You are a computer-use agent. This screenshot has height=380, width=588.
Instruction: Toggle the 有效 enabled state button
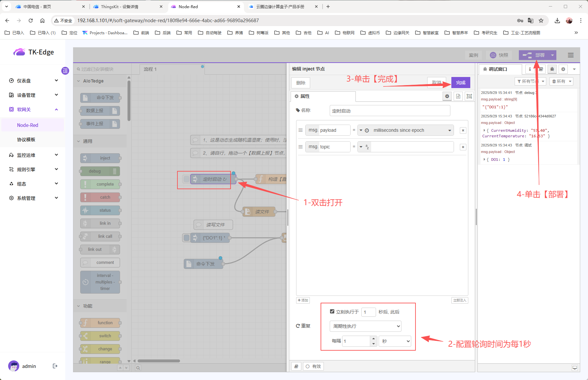click(x=313, y=366)
